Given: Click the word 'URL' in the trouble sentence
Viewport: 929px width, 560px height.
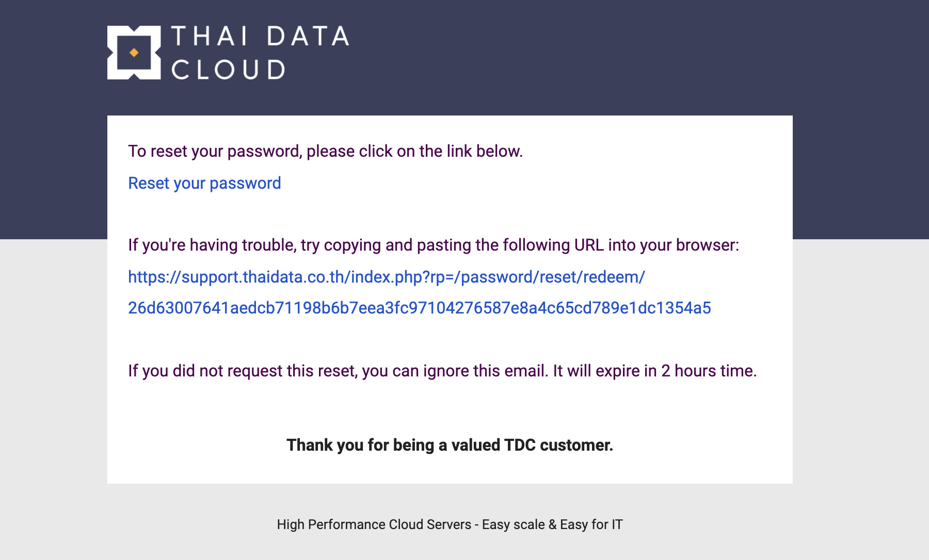Looking at the screenshot, I should click(589, 245).
